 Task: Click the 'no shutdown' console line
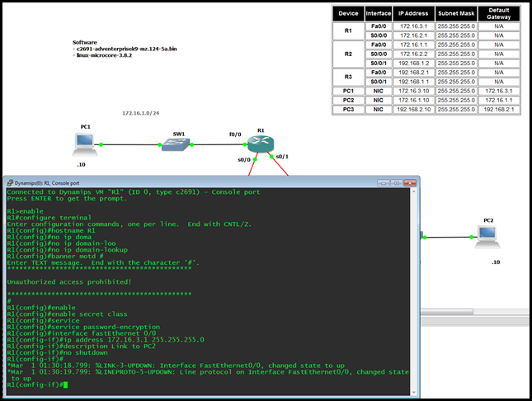58,353
